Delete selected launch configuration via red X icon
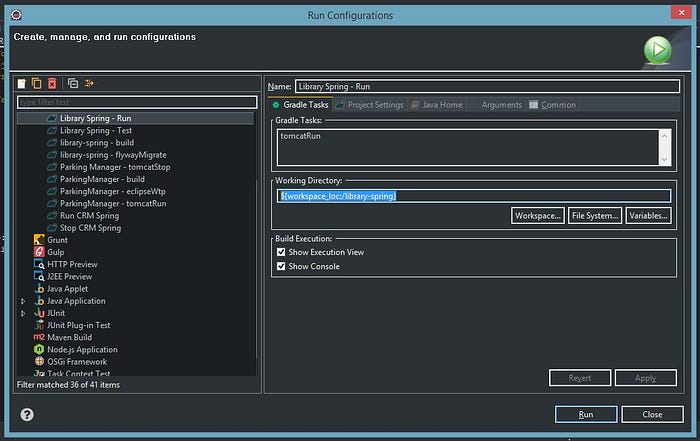The height and width of the screenshot is (441, 700). click(52, 83)
